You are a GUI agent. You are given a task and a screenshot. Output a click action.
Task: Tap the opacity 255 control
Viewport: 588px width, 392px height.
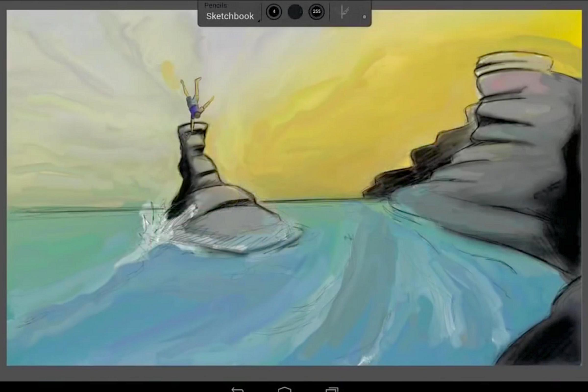point(317,12)
